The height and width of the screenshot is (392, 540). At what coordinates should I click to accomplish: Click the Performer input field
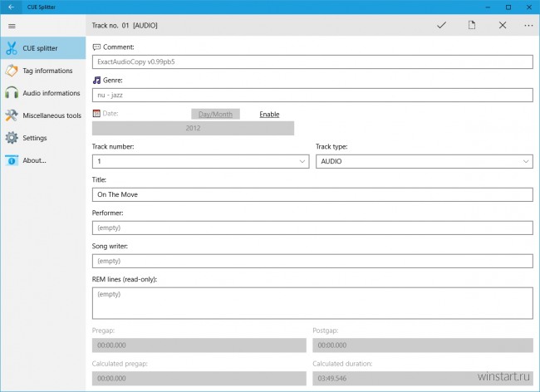[312, 228]
